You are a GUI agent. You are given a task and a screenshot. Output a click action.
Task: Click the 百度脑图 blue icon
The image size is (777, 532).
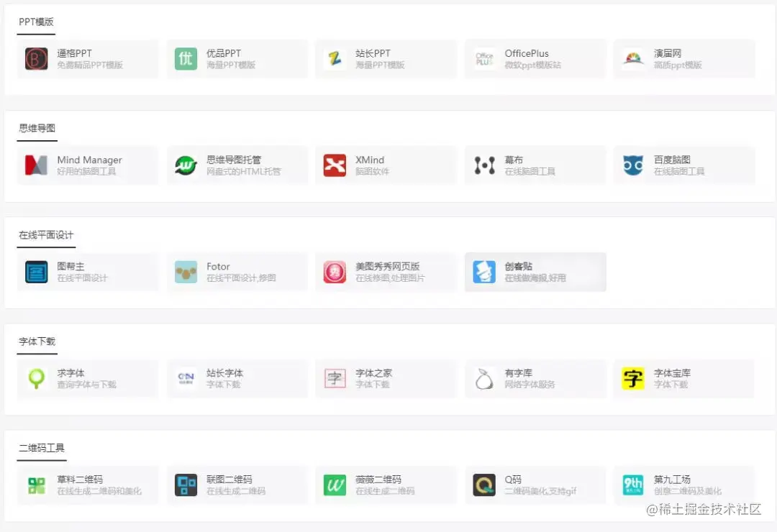tap(633, 165)
